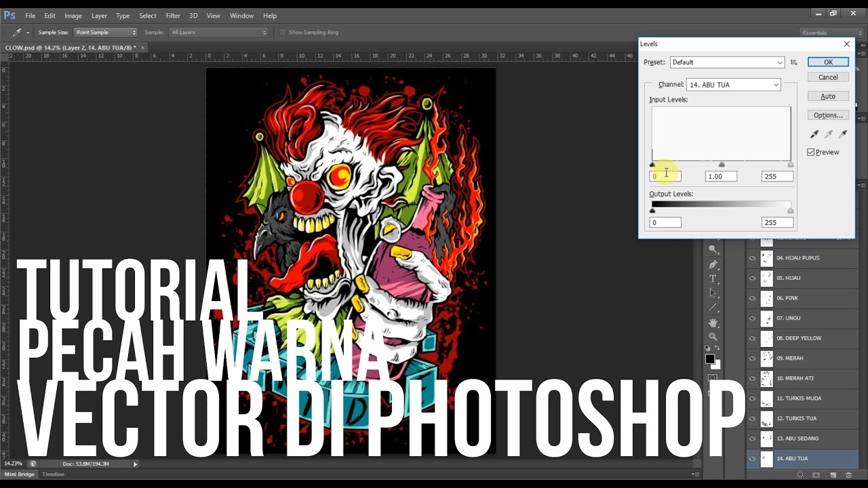Select the Path Selection tool
The width and height of the screenshot is (868, 488).
point(713,293)
